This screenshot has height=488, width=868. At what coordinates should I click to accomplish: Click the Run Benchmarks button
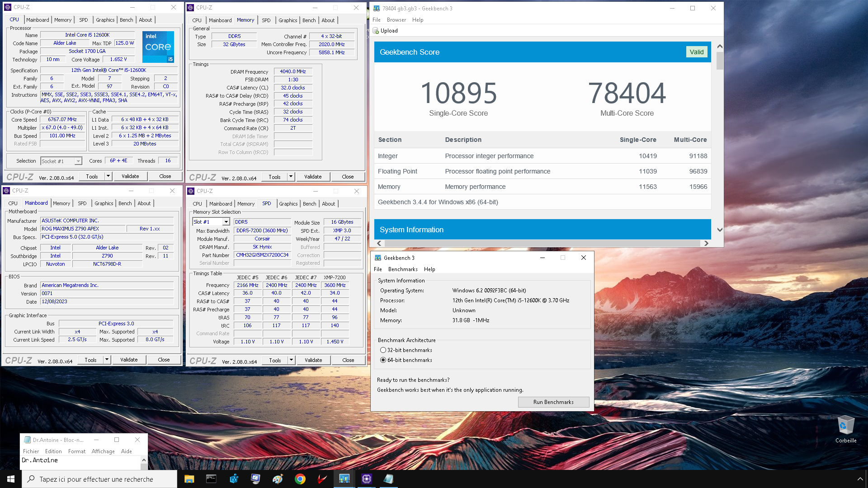(553, 402)
